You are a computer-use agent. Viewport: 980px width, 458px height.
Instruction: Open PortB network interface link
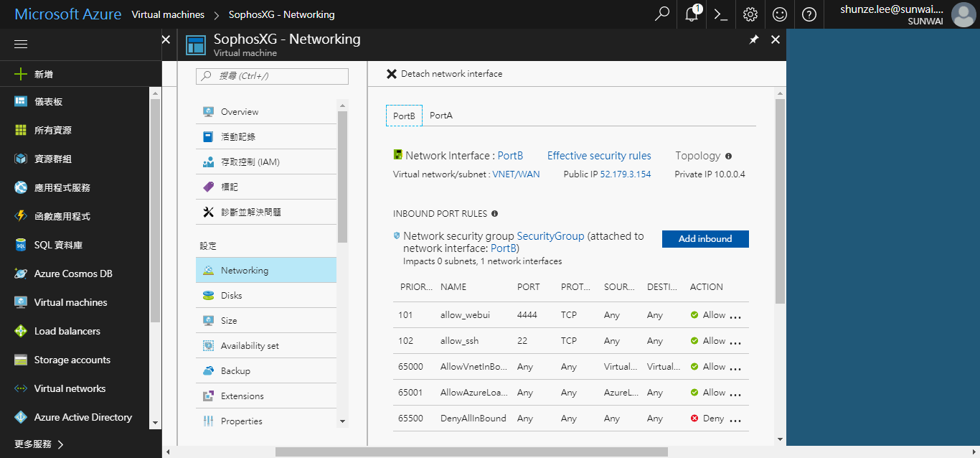[510, 156]
